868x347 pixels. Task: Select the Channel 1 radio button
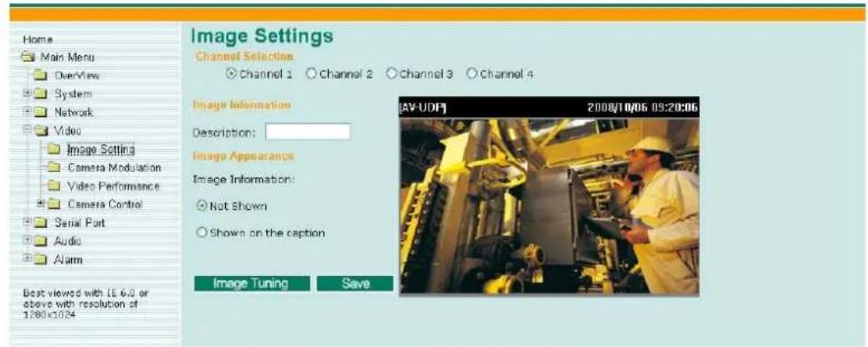pos(232,74)
